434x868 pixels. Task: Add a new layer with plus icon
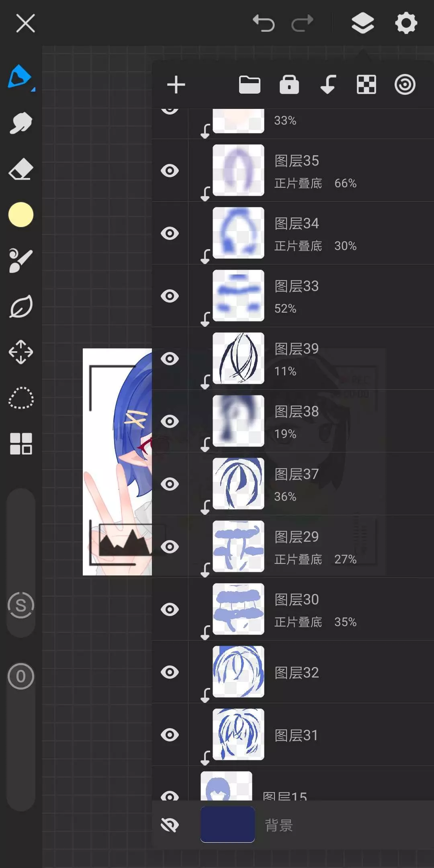pyautogui.click(x=176, y=85)
